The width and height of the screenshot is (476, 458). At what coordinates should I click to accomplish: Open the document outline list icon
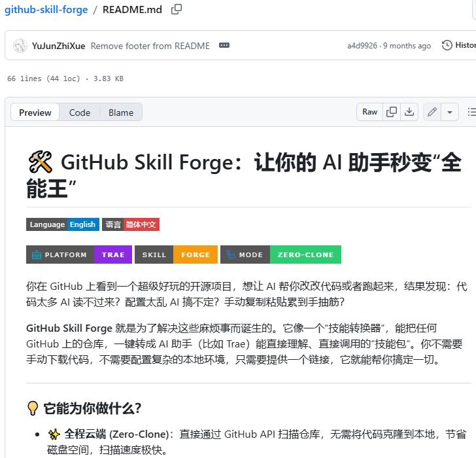coord(471,112)
